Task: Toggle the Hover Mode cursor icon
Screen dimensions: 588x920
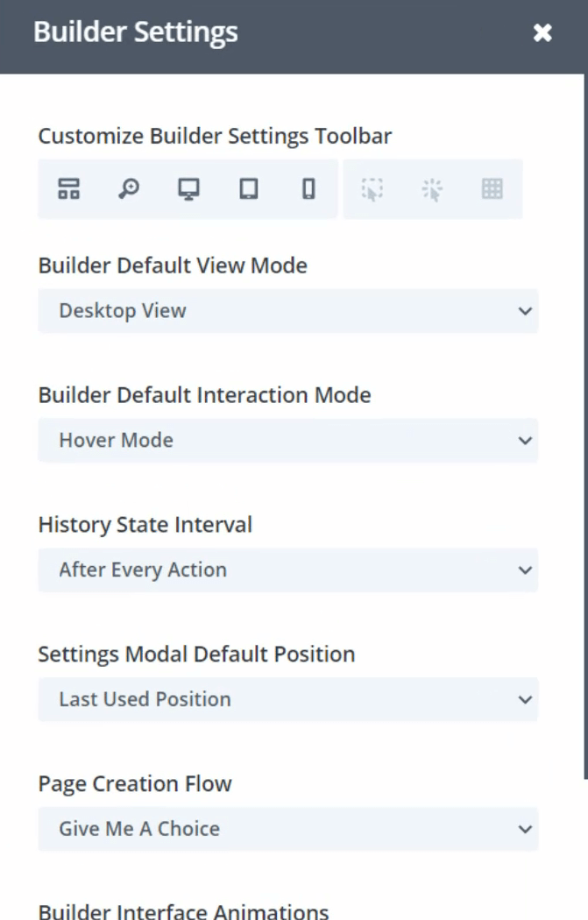Action: point(372,188)
